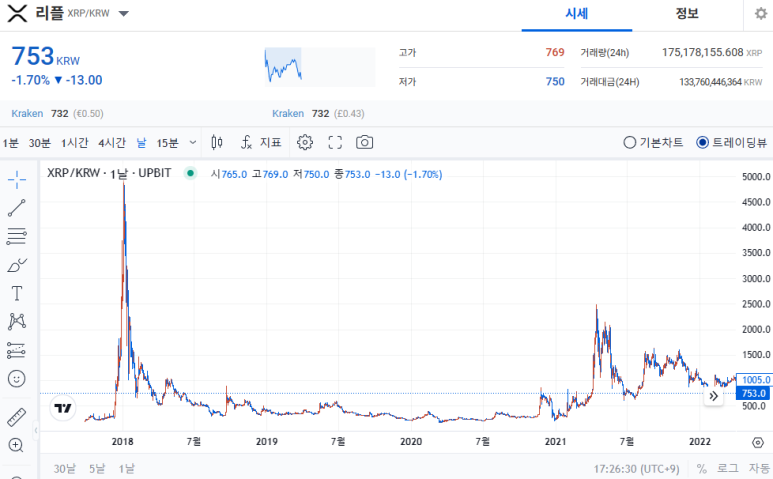Click the 769 high price value
Image resolution: width=773 pixels, height=479 pixels.
(555, 52)
